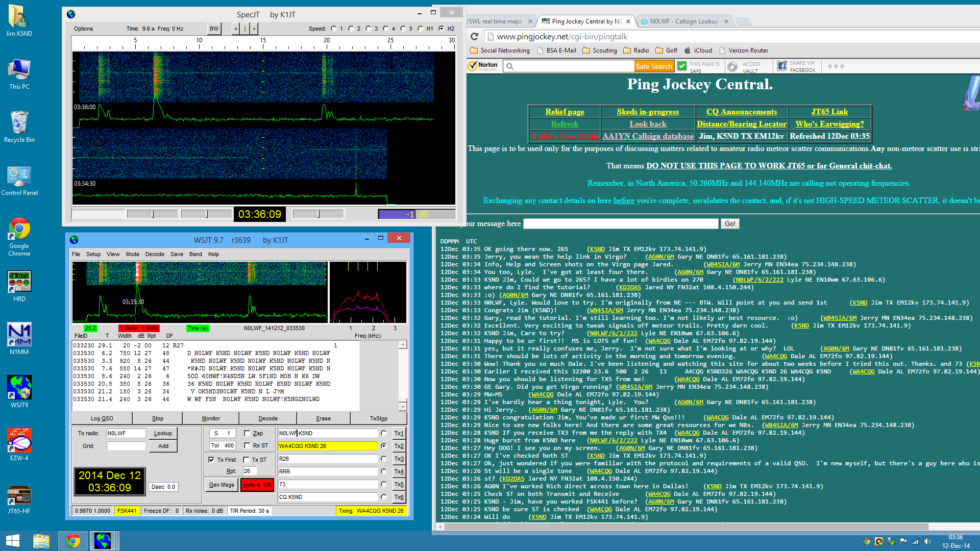
Task: Step the SpecJT right arrow button
Action: pyautogui.click(x=254, y=29)
